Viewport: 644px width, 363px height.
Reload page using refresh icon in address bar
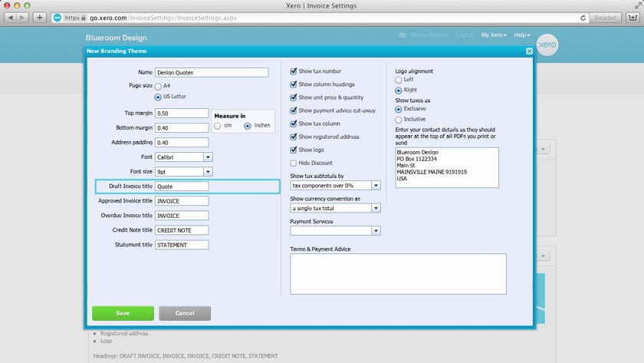[x=583, y=18]
